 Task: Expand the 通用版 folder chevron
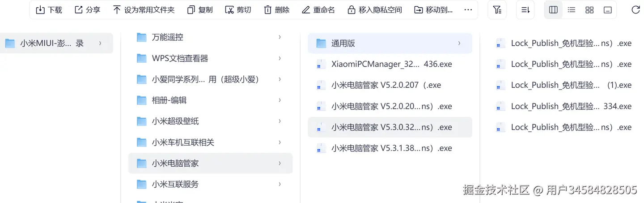coord(459,43)
